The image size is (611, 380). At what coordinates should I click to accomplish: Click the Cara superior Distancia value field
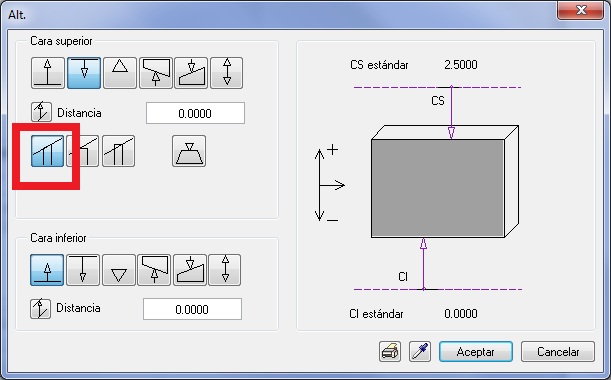[x=195, y=113]
